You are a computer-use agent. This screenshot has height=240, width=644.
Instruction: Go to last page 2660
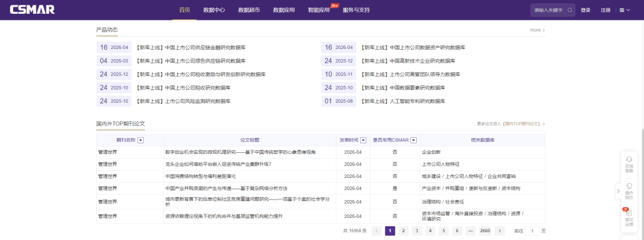[485, 231]
